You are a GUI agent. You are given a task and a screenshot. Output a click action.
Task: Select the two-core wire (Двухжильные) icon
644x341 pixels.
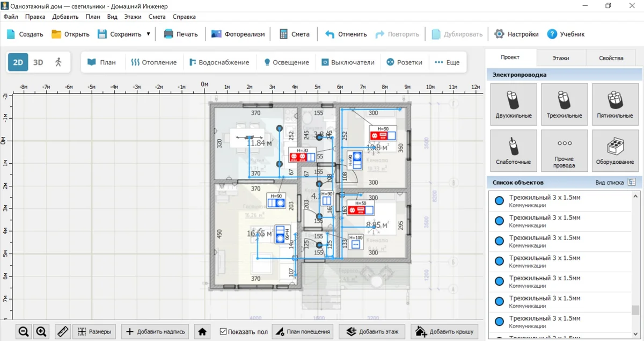pos(514,104)
